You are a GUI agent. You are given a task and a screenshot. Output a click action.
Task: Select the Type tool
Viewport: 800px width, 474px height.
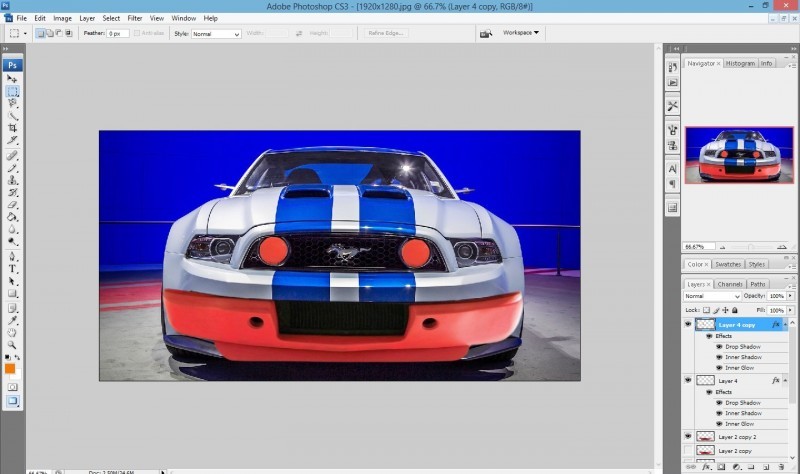pyautogui.click(x=12, y=269)
